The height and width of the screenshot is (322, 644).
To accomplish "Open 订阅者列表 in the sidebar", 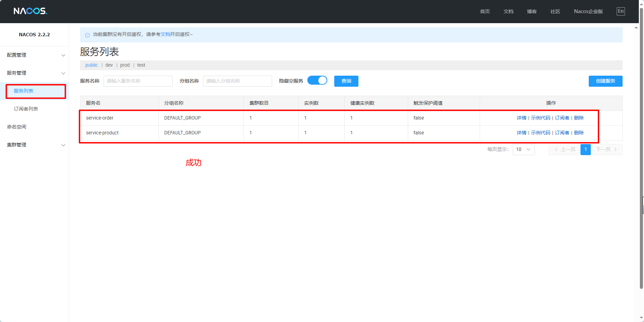I will pos(26,109).
